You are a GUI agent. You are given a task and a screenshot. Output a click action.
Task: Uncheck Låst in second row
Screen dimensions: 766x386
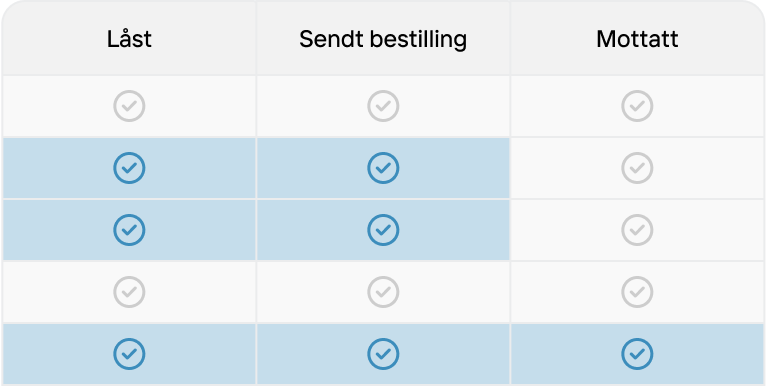(x=129, y=168)
